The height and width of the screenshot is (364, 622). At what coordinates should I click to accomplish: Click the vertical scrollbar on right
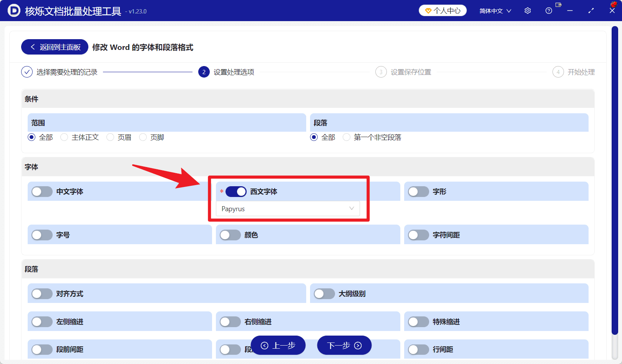click(x=615, y=180)
